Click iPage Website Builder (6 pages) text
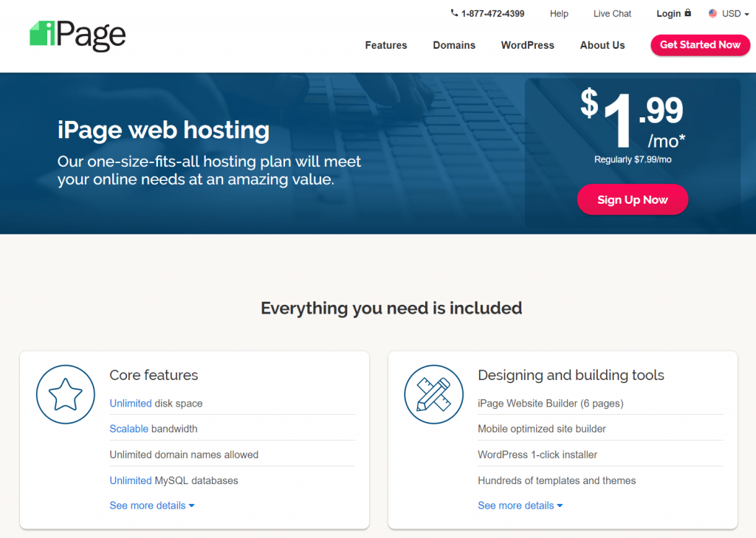The height and width of the screenshot is (538, 756). click(x=551, y=404)
